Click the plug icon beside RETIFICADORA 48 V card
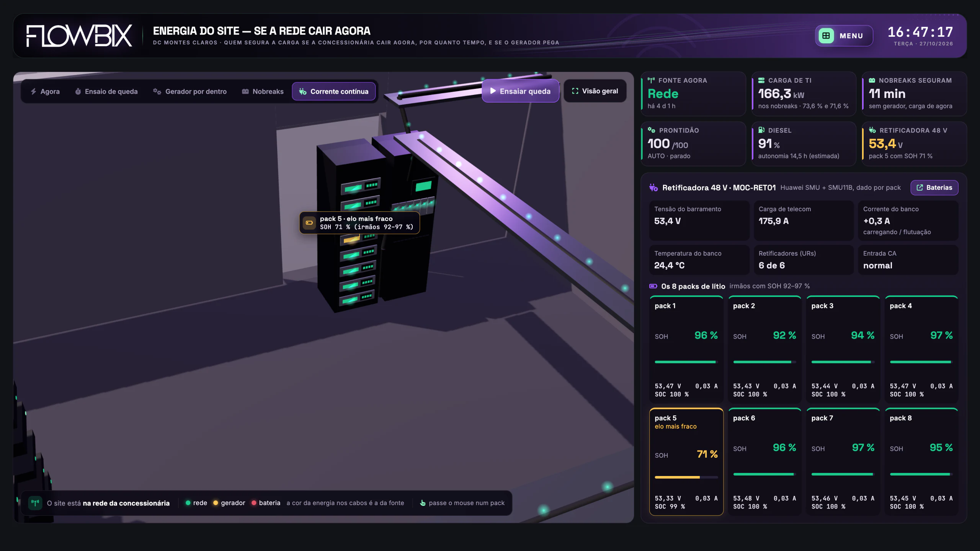The width and height of the screenshot is (980, 551). (x=872, y=130)
